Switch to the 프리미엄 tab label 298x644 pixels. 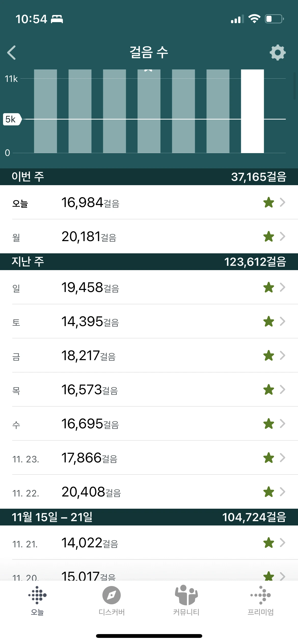point(261,612)
